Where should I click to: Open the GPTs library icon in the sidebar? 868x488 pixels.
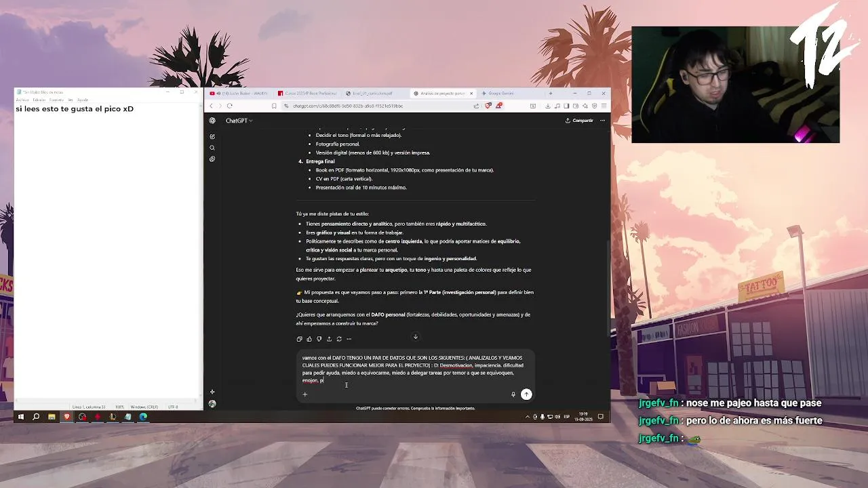[212, 159]
